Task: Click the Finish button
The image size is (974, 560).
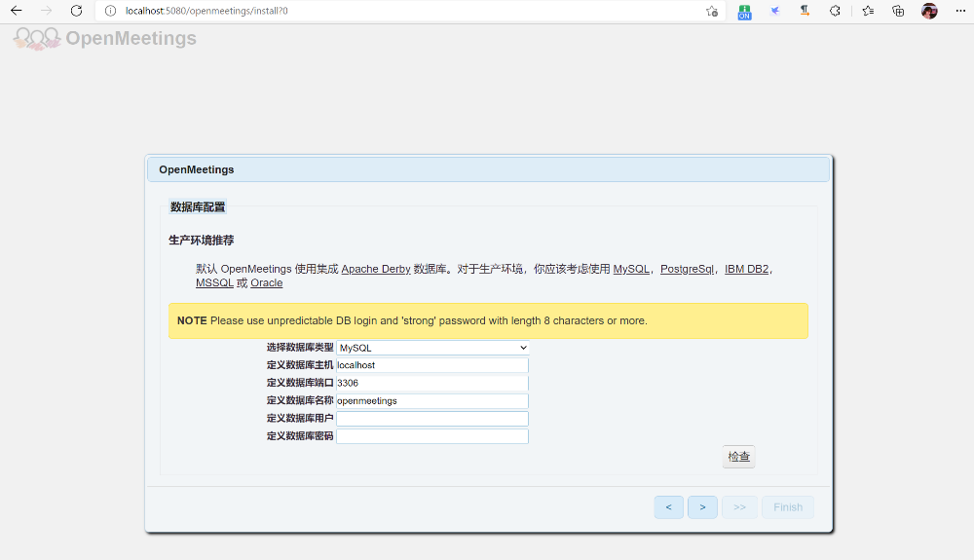Action: [x=788, y=507]
